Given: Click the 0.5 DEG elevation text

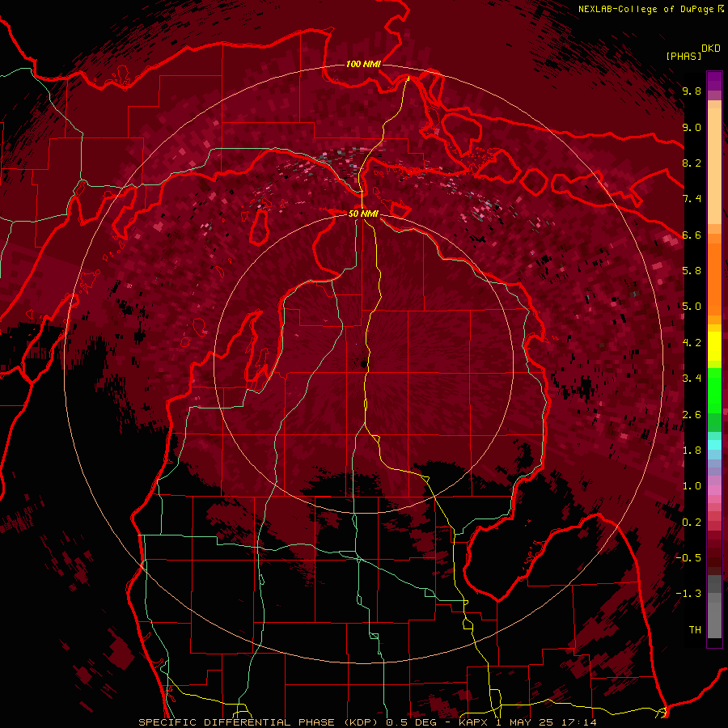Looking at the screenshot, I should point(410,722).
